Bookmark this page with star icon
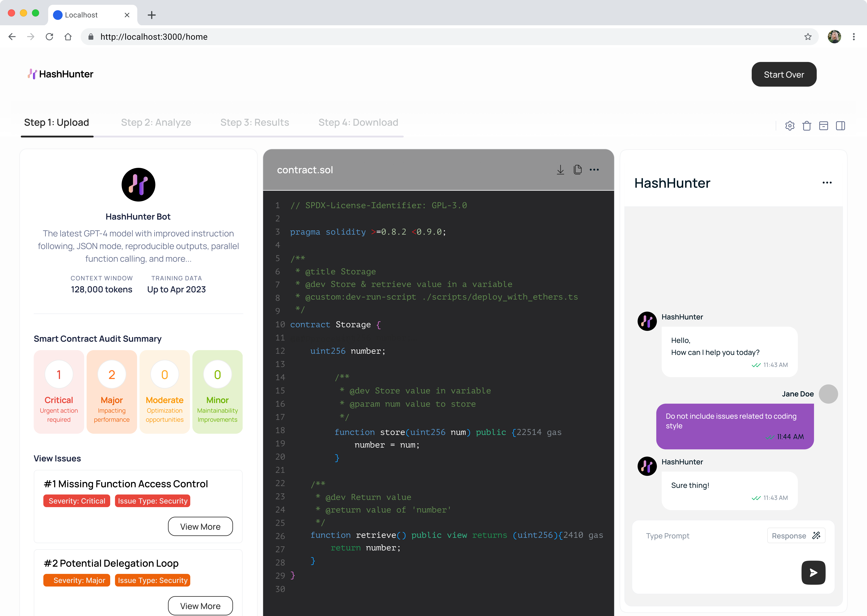 (808, 37)
